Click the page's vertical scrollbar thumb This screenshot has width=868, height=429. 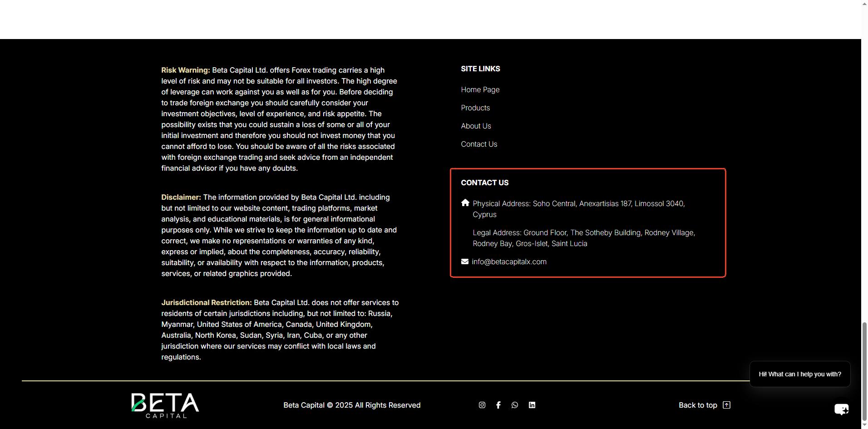(864, 371)
